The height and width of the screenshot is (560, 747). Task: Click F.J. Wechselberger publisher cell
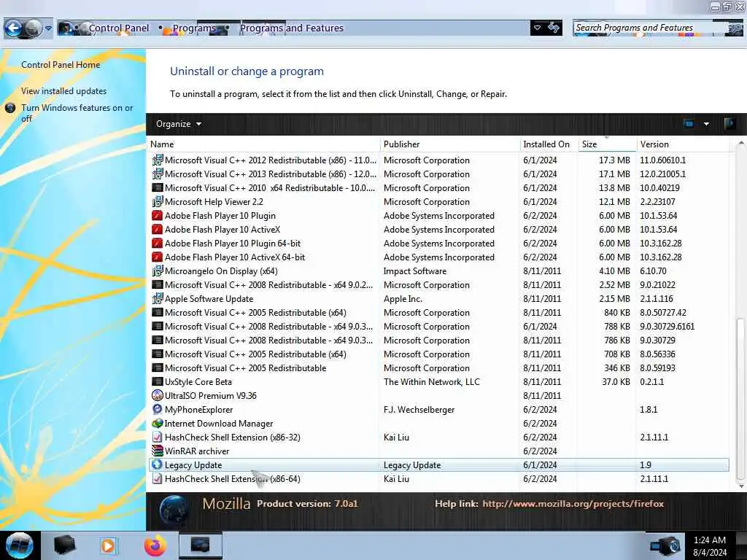point(419,410)
